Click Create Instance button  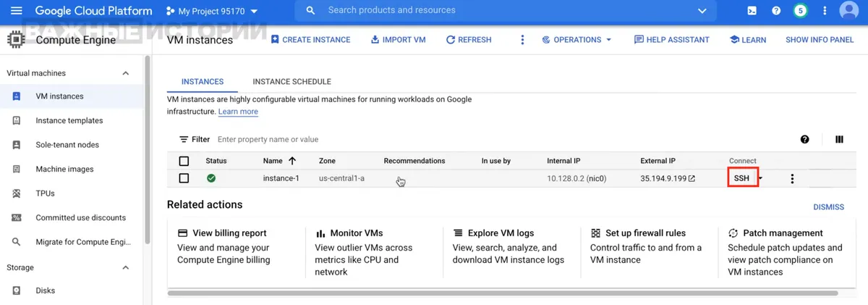[x=310, y=40]
